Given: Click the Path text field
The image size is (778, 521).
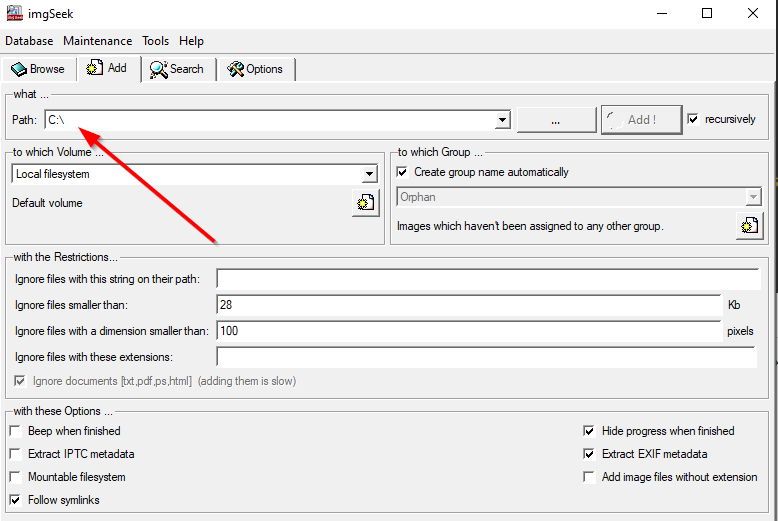Looking at the screenshot, I should point(270,120).
